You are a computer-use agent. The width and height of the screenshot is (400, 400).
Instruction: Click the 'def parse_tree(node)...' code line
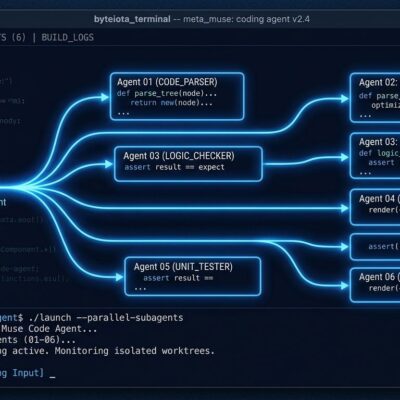(167, 93)
